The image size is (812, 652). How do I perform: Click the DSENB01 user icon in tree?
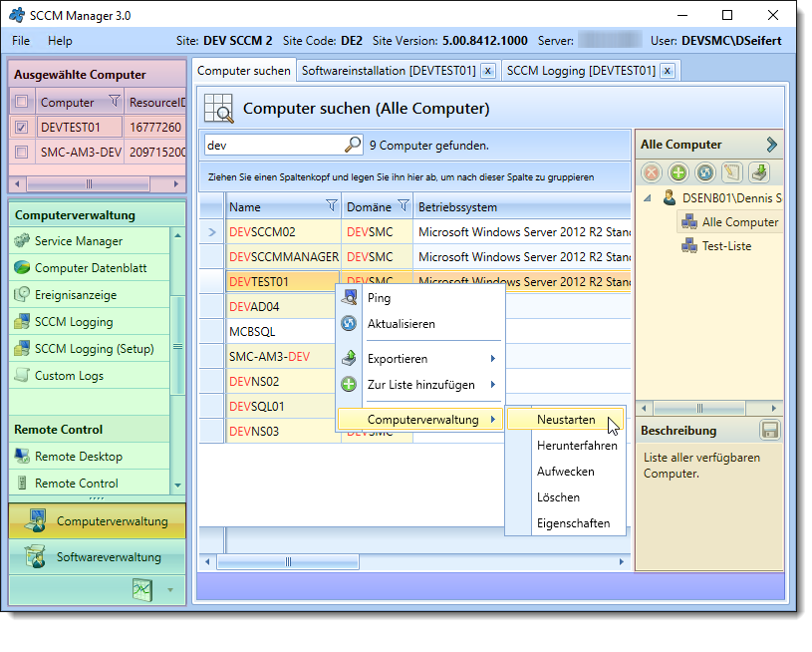click(x=670, y=197)
